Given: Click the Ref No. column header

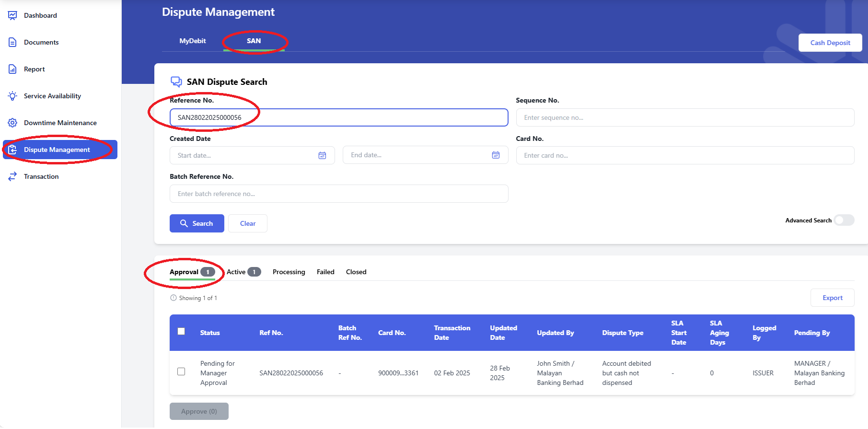Looking at the screenshot, I should pyautogui.click(x=271, y=333).
